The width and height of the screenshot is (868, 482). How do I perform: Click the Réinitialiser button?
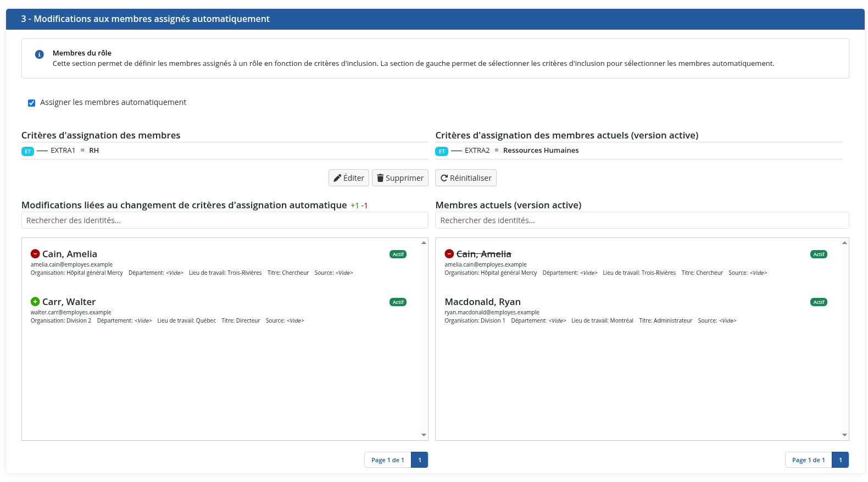click(x=466, y=178)
